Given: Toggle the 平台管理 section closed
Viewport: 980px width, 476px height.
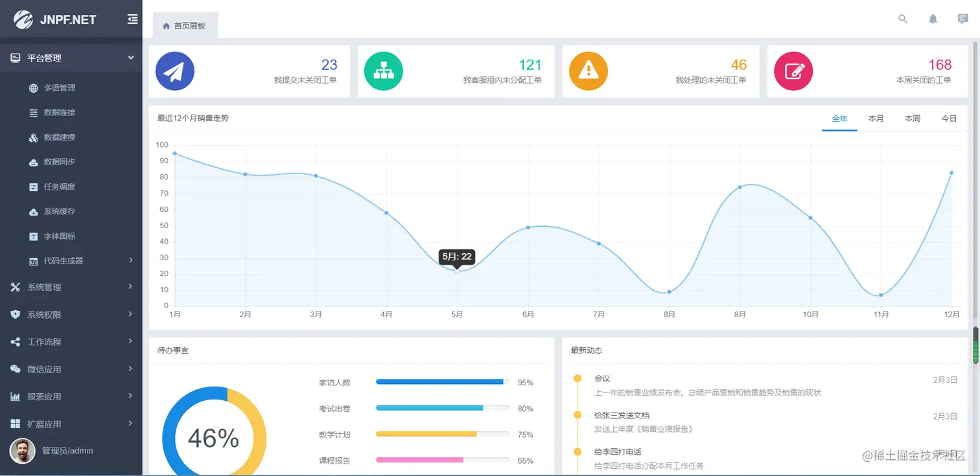Looking at the screenshot, I should pos(65,58).
